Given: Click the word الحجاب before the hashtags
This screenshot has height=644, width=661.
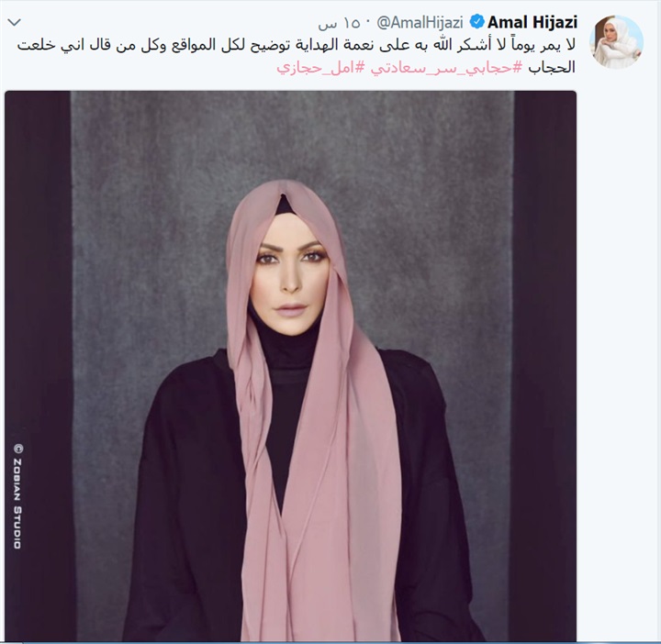Looking at the screenshot, I should click(x=552, y=67).
